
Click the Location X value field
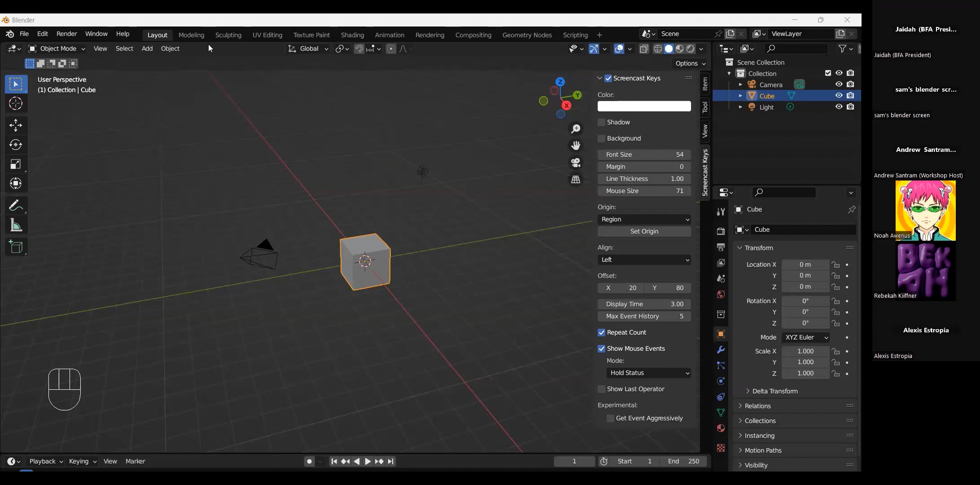805,265
